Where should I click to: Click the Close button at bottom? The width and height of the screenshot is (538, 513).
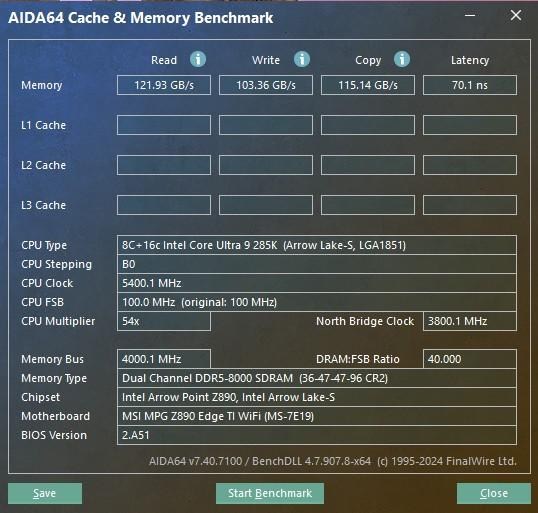tap(493, 493)
